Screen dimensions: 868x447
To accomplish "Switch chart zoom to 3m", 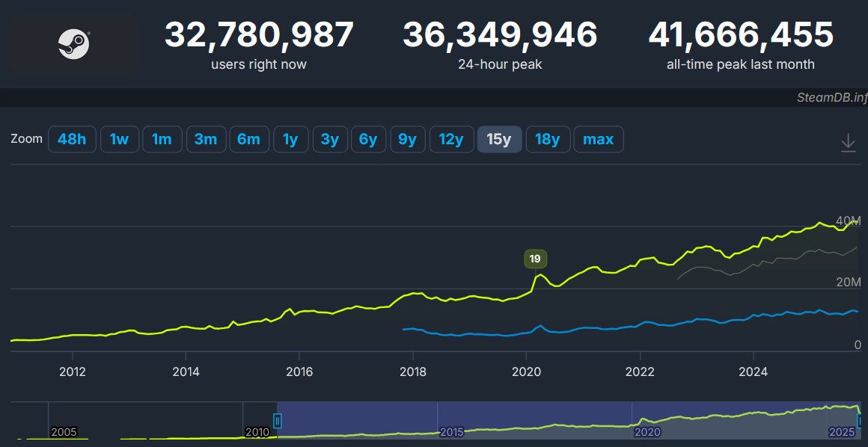I will tap(206, 139).
